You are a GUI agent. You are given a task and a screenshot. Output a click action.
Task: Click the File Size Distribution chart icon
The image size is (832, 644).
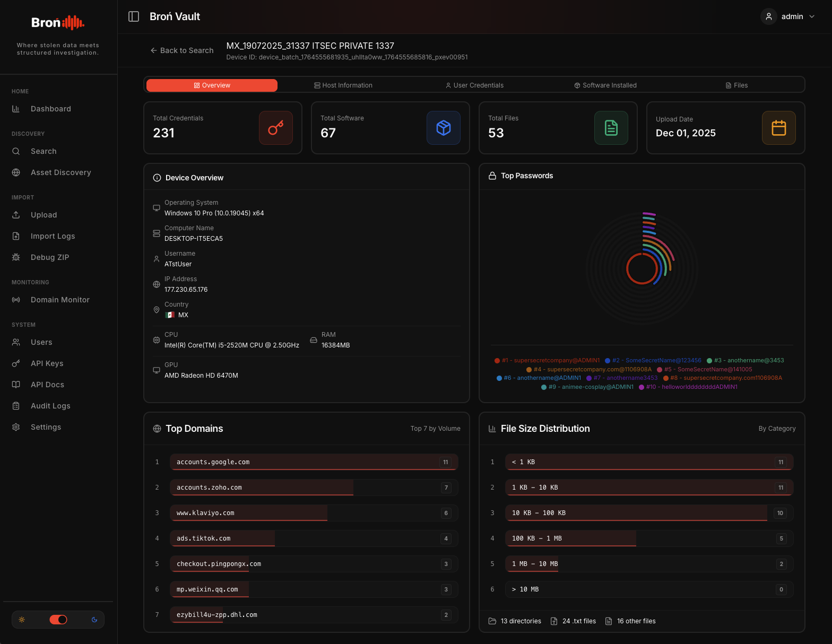click(492, 429)
